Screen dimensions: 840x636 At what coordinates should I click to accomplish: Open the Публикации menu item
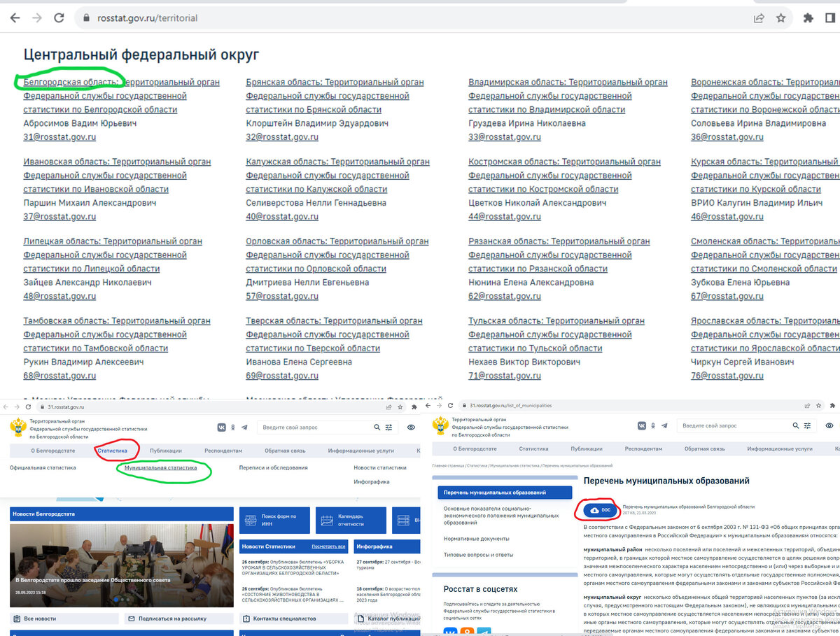click(x=166, y=451)
